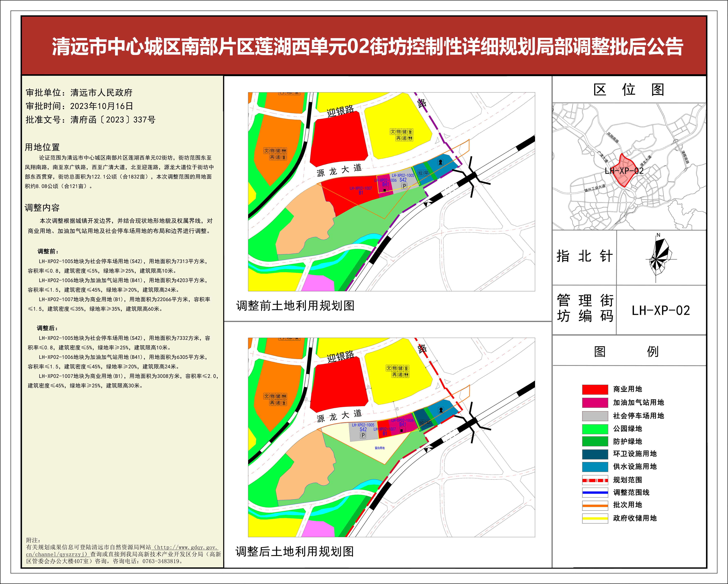Click the 调整内容 section heading
Viewport: 728px width, 584px height.
[x=42, y=208]
